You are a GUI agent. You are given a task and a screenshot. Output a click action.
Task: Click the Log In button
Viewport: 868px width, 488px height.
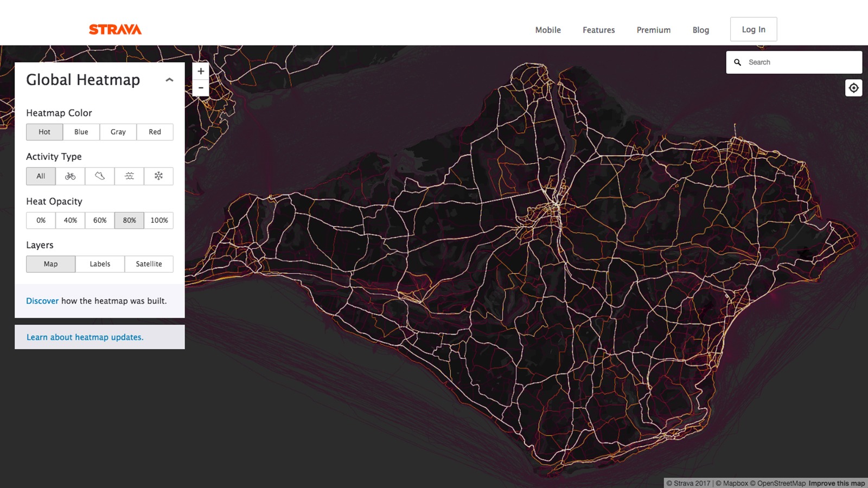[x=754, y=29]
